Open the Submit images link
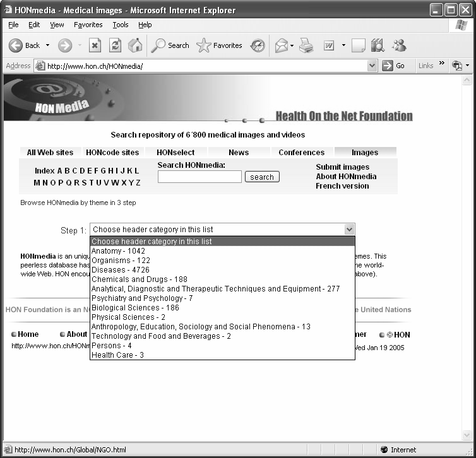The image size is (476, 458). [342, 167]
